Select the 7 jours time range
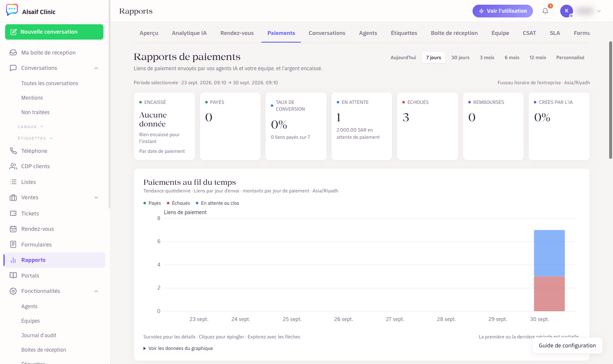This screenshot has height=364, width=613. pos(434,57)
